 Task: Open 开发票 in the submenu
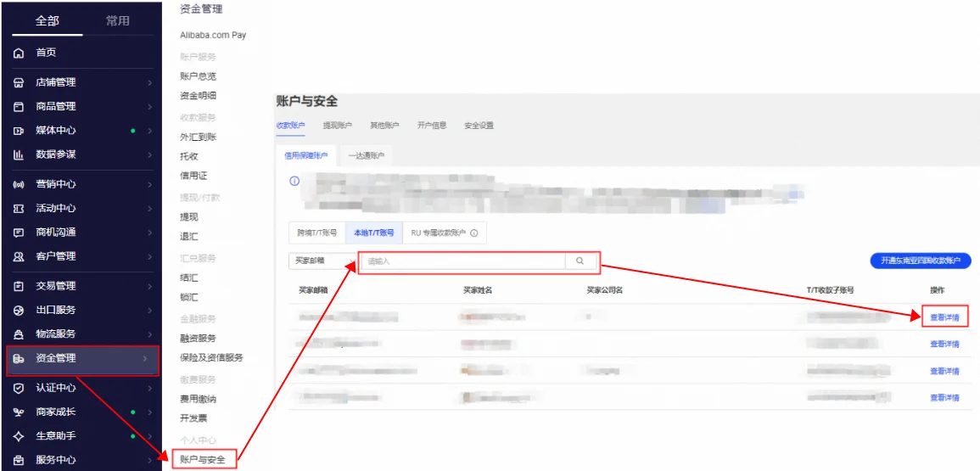pos(193,418)
